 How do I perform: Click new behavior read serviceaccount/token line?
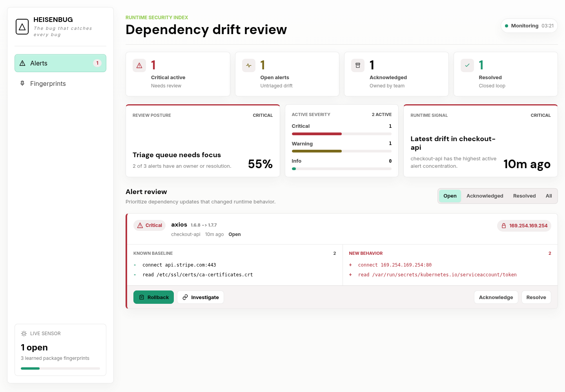pos(437,275)
